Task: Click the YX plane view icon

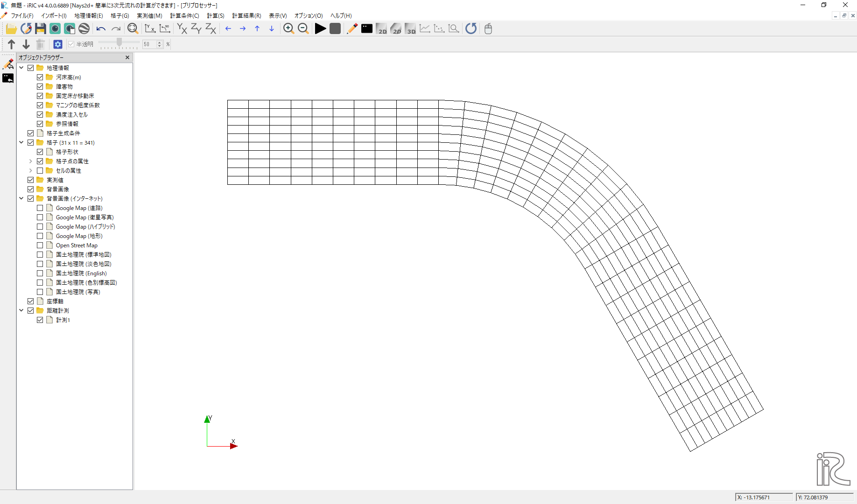Action: 182,29
